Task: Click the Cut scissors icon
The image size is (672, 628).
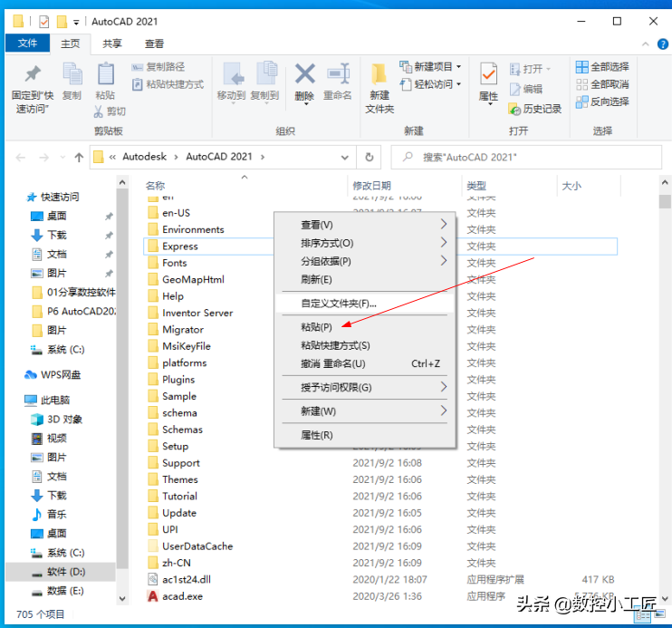Action: tap(99, 111)
